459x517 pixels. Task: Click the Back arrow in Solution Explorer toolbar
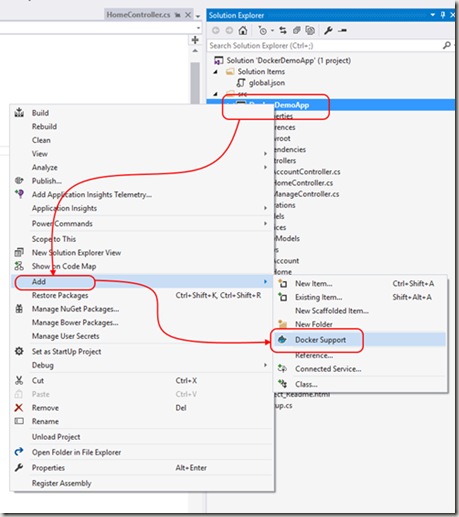[216, 30]
